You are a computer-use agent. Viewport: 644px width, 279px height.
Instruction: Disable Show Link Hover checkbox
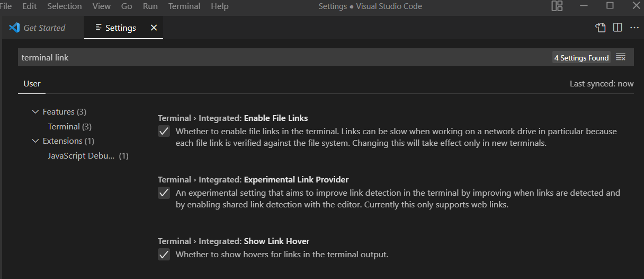(x=164, y=255)
